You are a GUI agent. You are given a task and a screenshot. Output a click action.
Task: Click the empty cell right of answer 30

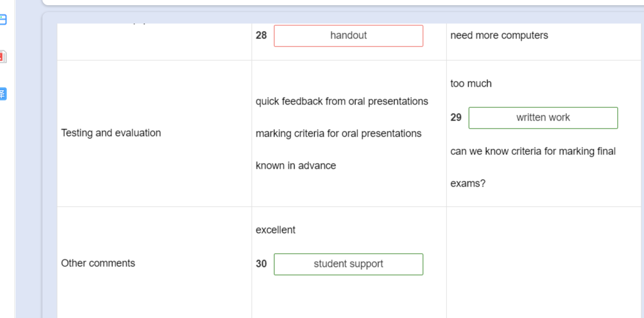[543, 263]
